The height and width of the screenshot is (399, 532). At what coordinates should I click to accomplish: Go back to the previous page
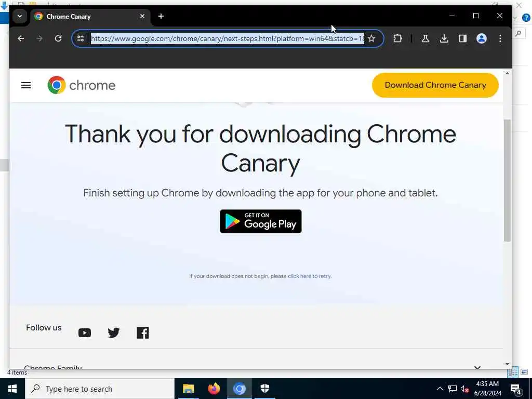[21, 38]
